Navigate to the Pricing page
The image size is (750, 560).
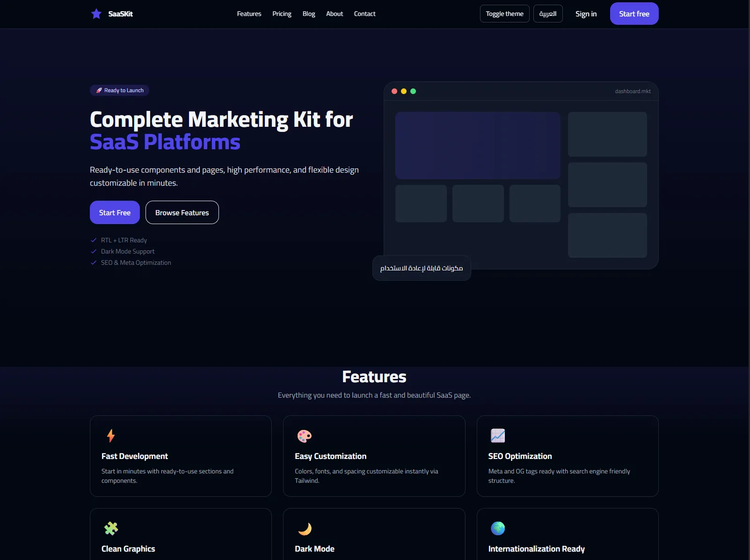click(x=281, y=14)
